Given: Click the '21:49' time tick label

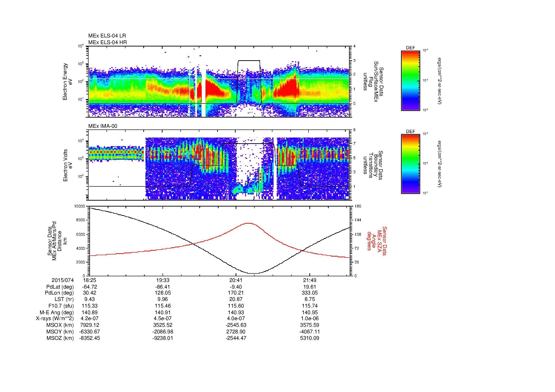Looking at the screenshot, I should coord(310,280).
